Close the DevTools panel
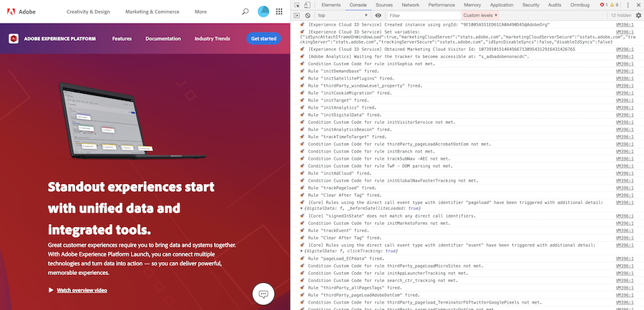This screenshot has width=644, height=310. (x=638, y=5)
